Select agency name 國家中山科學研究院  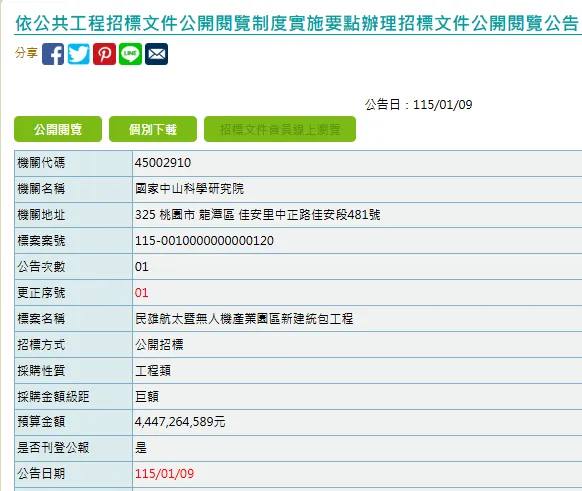coord(189,189)
